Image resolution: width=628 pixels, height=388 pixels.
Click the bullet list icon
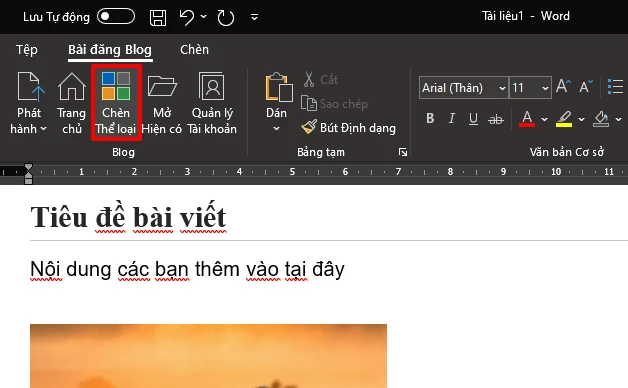(615, 87)
